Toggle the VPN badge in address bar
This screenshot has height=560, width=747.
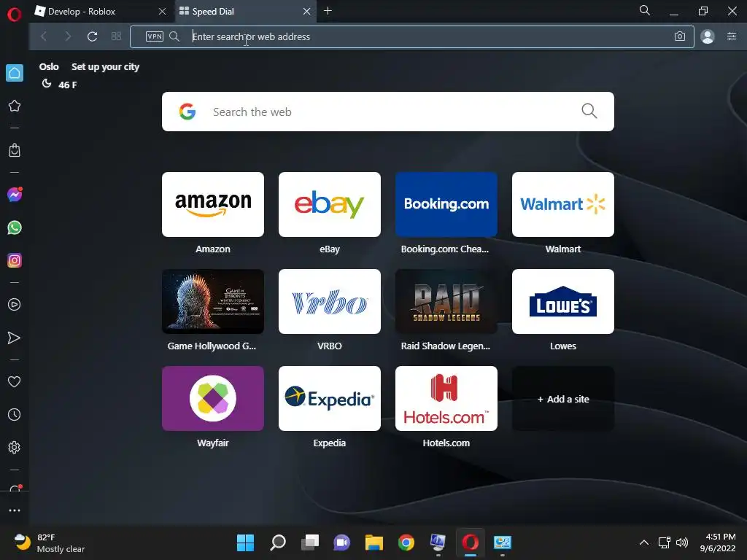click(155, 36)
